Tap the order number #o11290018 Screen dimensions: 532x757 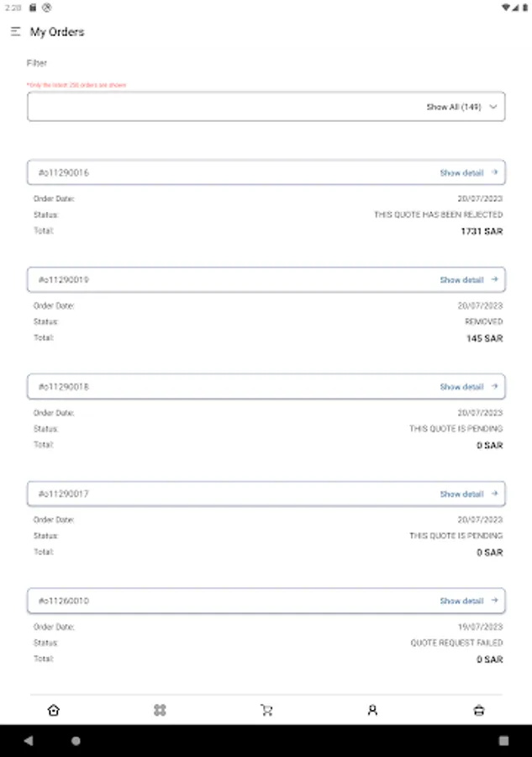tap(64, 387)
